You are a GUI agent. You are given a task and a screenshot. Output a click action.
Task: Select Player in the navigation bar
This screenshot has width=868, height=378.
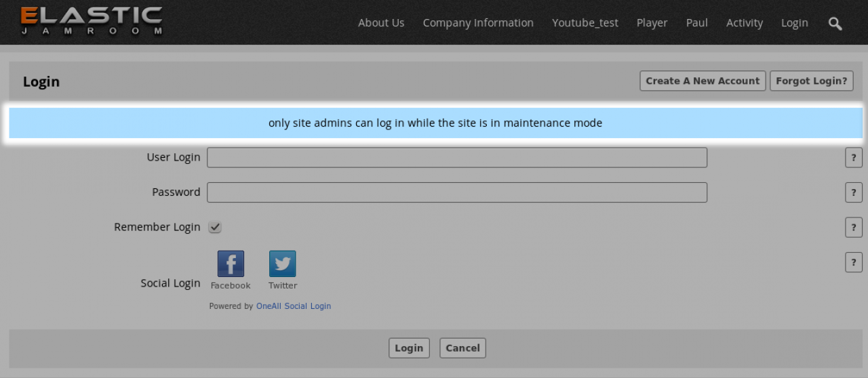tap(652, 23)
